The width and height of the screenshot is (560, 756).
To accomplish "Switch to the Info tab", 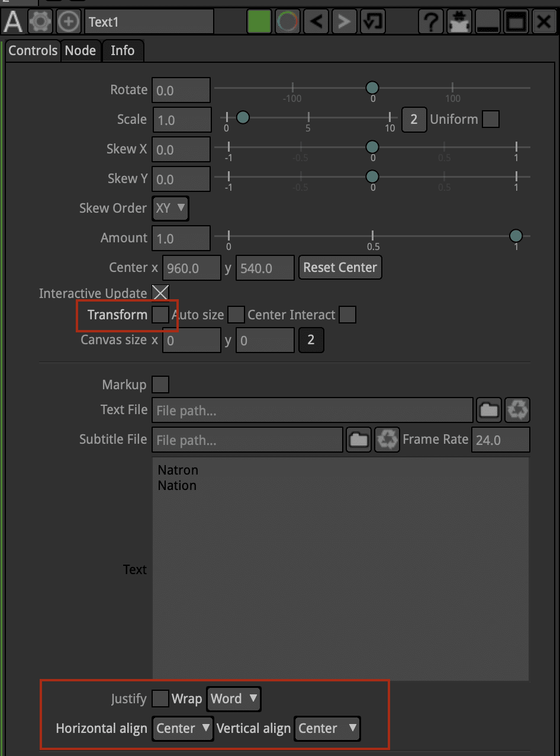I will click(x=123, y=50).
